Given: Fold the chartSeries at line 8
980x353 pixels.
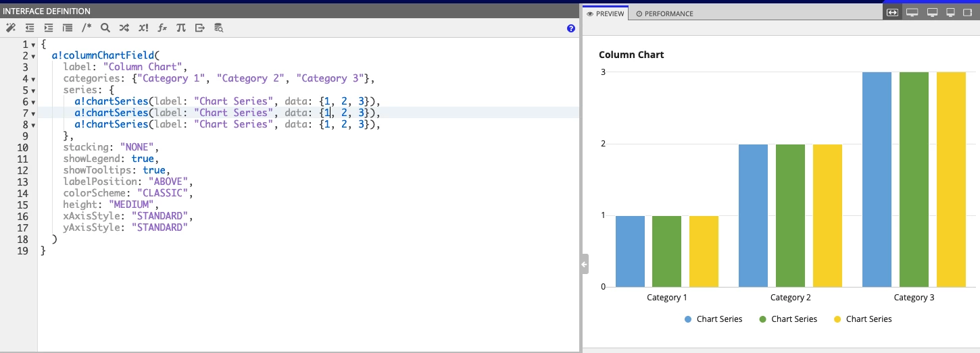Looking at the screenshot, I should [34, 125].
